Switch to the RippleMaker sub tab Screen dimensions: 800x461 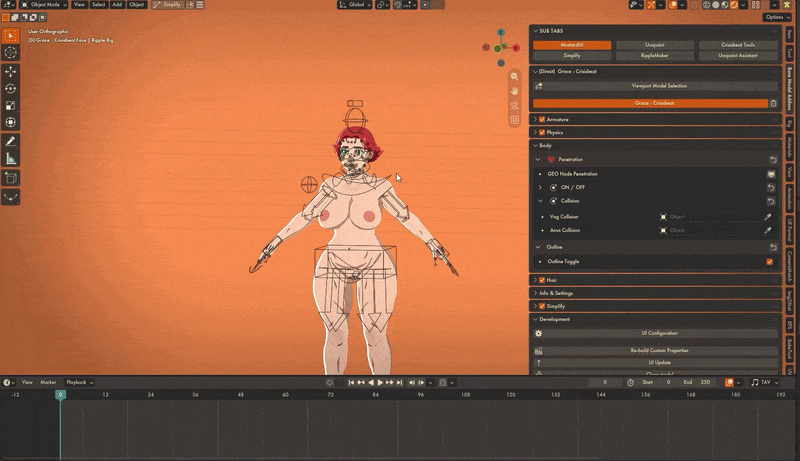point(655,56)
